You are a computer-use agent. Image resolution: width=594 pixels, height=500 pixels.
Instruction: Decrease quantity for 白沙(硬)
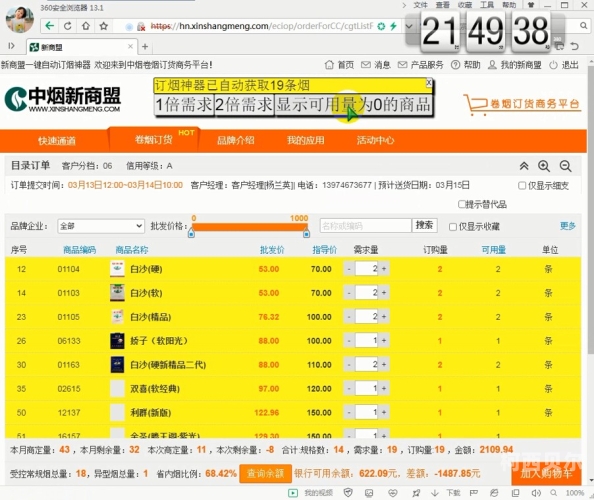pos(349,269)
